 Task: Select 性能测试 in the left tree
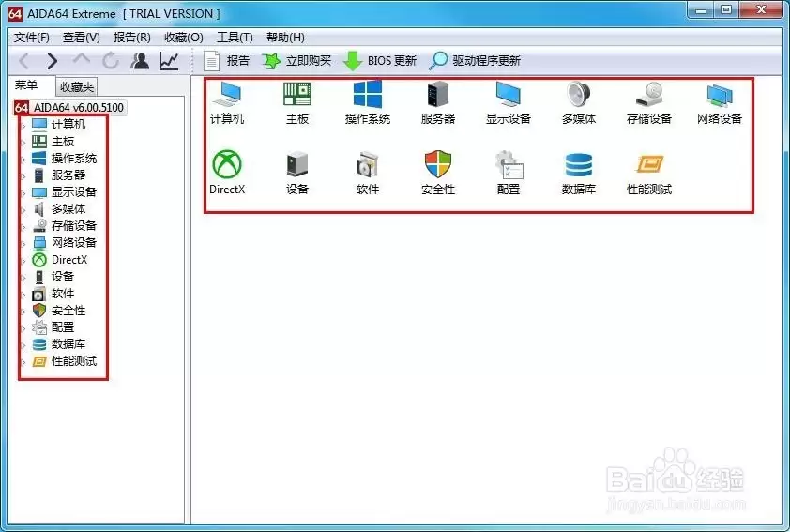point(64,361)
